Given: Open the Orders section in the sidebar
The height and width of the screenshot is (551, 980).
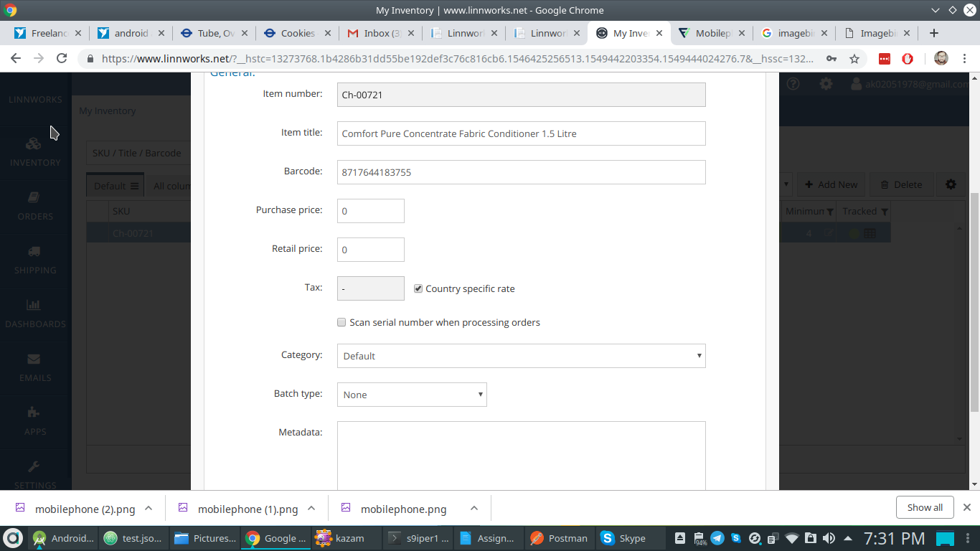Looking at the screenshot, I should (35, 207).
